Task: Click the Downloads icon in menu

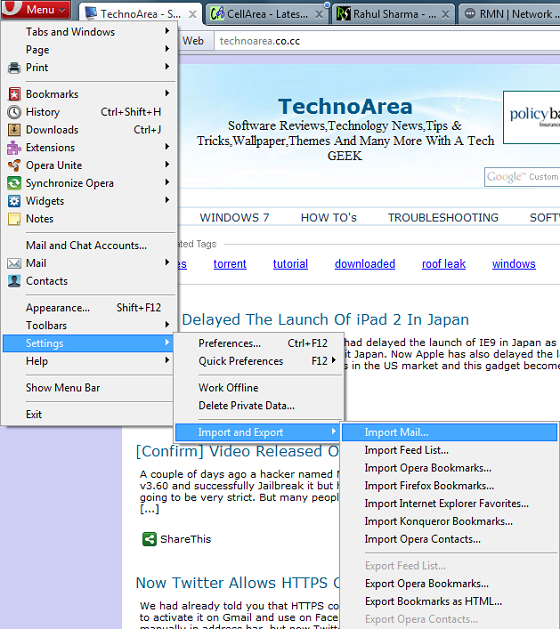Action: pos(14,130)
